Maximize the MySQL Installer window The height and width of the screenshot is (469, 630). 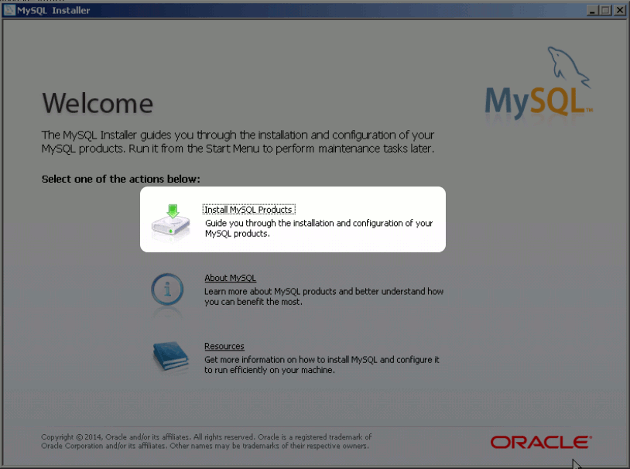coord(605,10)
